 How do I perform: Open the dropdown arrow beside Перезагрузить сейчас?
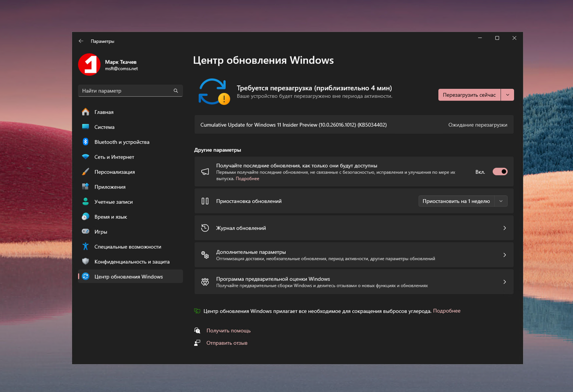(507, 95)
